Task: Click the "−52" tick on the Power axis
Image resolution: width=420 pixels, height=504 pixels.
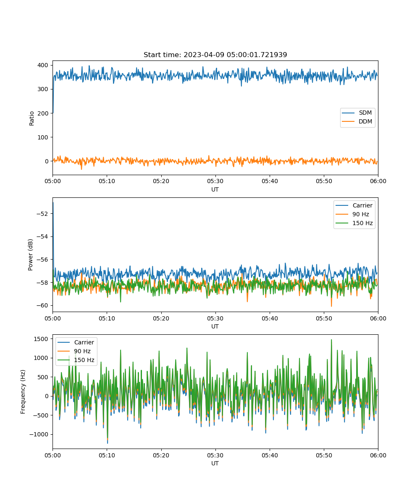Action: pyautogui.click(x=43, y=213)
